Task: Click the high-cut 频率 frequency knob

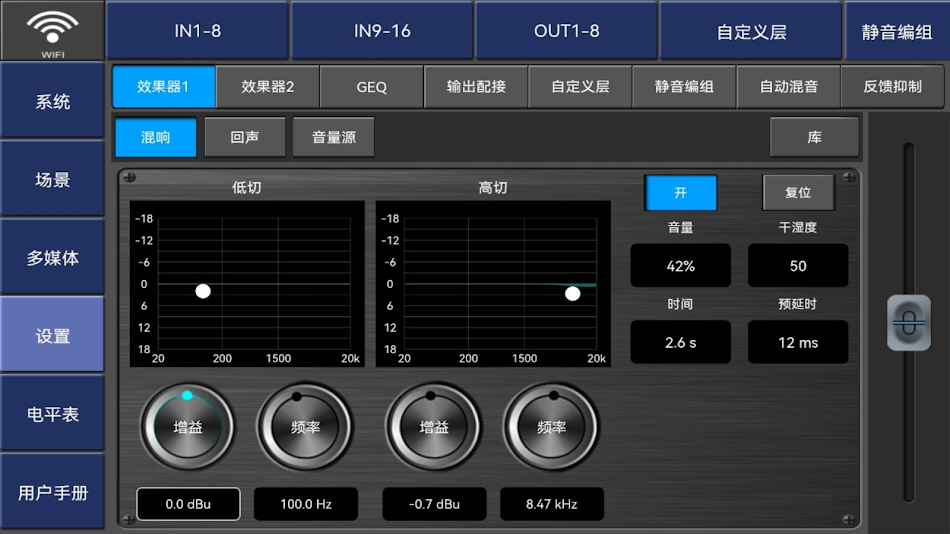Action: (x=551, y=427)
